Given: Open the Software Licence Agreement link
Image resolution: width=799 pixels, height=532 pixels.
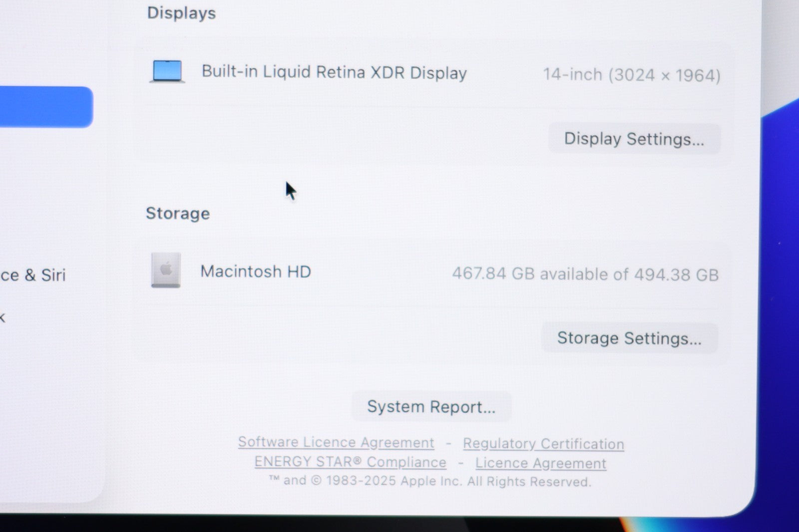Looking at the screenshot, I should click(336, 443).
